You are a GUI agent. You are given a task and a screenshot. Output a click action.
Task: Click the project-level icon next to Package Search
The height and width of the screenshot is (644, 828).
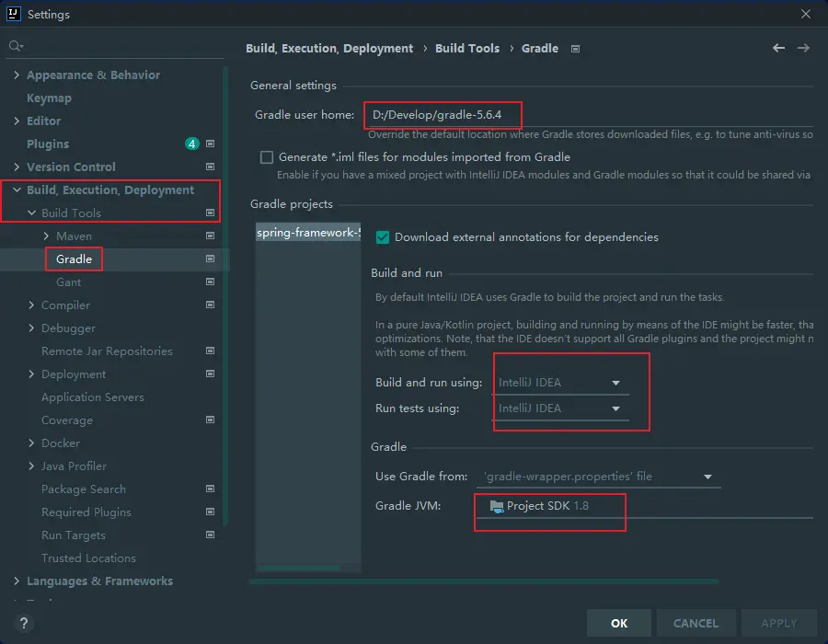pyautogui.click(x=210, y=489)
